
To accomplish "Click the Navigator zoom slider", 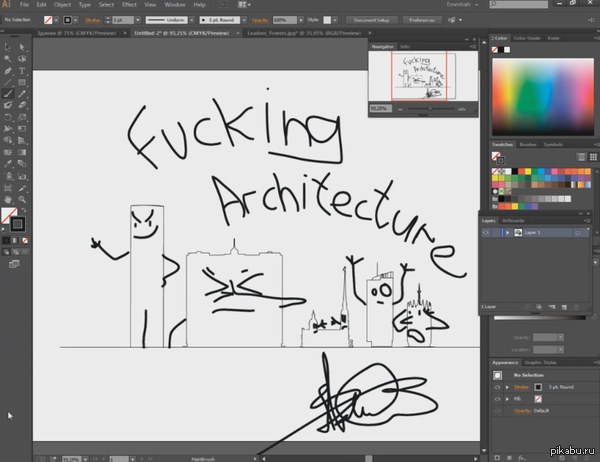I will (x=429, y=109).
